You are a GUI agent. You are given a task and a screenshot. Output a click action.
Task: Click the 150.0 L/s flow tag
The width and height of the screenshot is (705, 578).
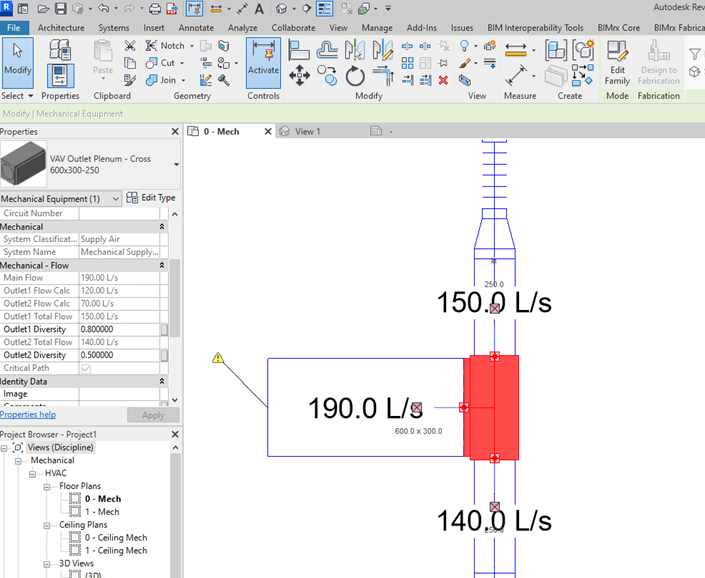pos(494,302)
